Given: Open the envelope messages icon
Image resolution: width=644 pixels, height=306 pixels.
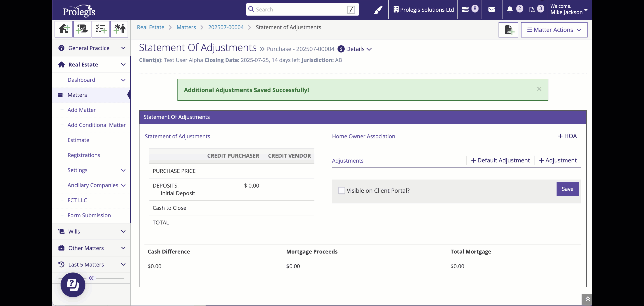Looking at the screenshot, I should pos(492,9).
